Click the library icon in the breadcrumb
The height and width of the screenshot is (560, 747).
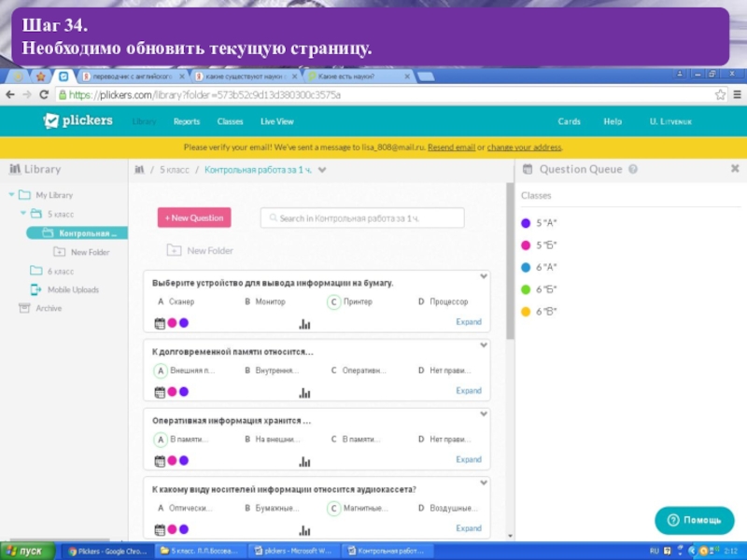pos(139,170)
